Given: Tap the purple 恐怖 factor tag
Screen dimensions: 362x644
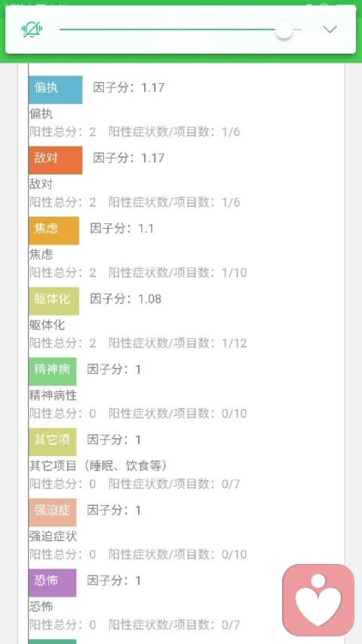Looking at the screenshot, I should (53, 583).
